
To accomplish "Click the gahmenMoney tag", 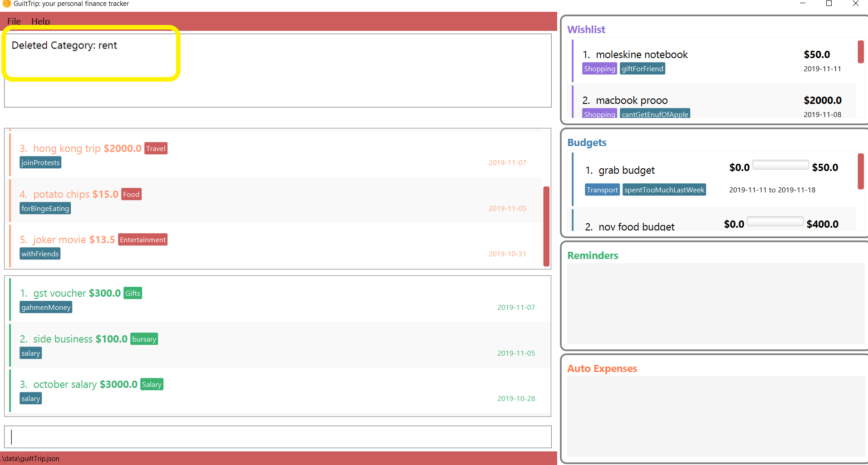I will (46, 307).
